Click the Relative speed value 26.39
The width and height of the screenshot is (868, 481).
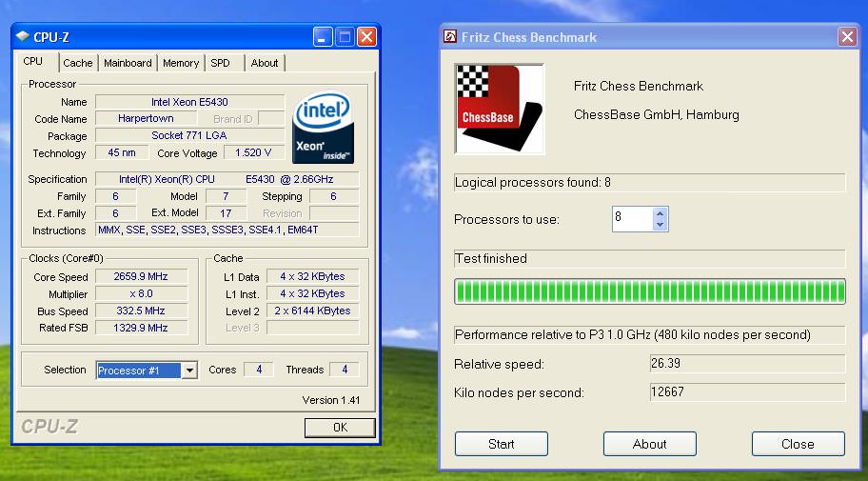point(747,364)
